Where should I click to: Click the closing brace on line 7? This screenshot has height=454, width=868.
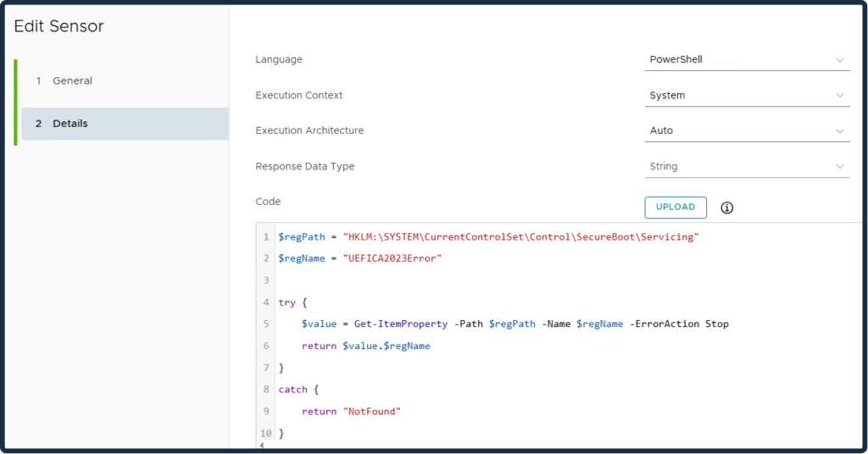pyautogui.click(x=281, y=368)
